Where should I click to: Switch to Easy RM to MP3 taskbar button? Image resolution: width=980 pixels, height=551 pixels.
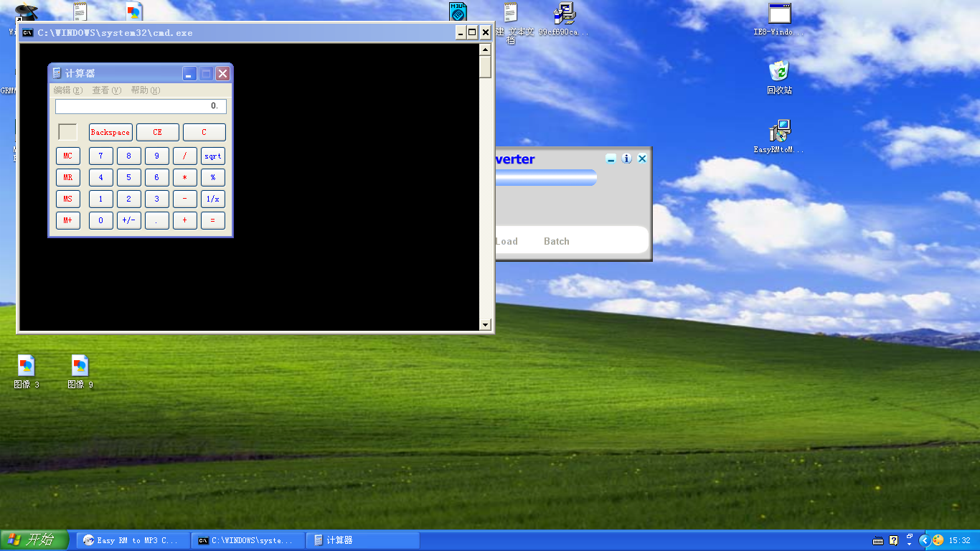[133, 540]
